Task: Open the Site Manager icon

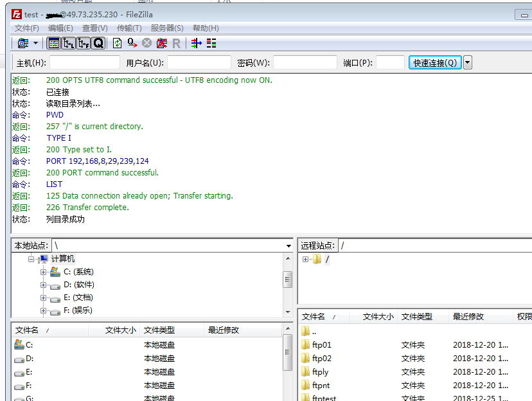Action: click(23, 44)
